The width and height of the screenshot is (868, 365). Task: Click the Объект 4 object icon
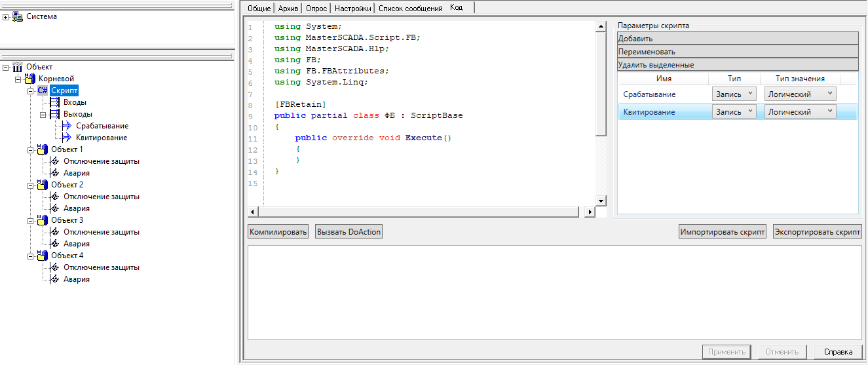43,256
